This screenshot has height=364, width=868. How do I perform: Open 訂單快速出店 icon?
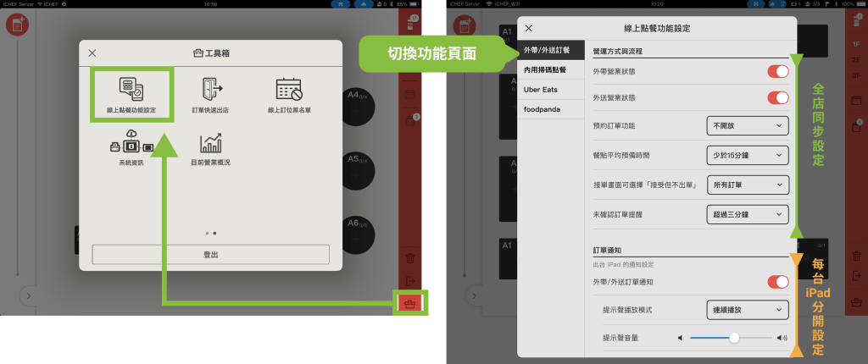click(x=210, y=95)
